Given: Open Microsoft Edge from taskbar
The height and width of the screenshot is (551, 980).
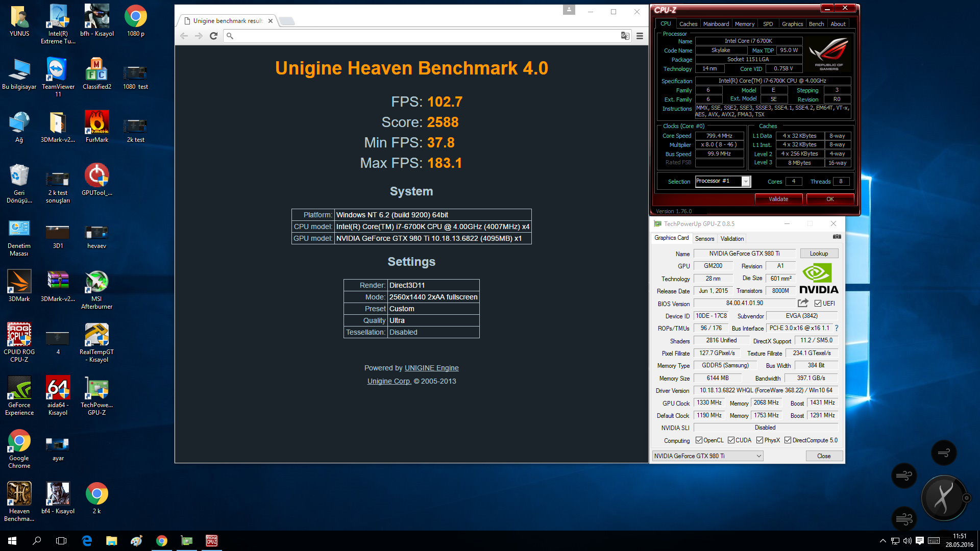Looking at the screenshot, I should [x=87, y=541].
